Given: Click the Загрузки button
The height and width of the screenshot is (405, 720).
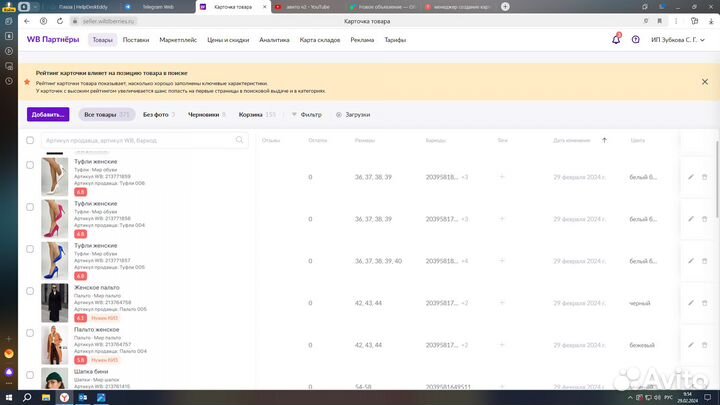Looking at the screenshot, I should 353,115.
